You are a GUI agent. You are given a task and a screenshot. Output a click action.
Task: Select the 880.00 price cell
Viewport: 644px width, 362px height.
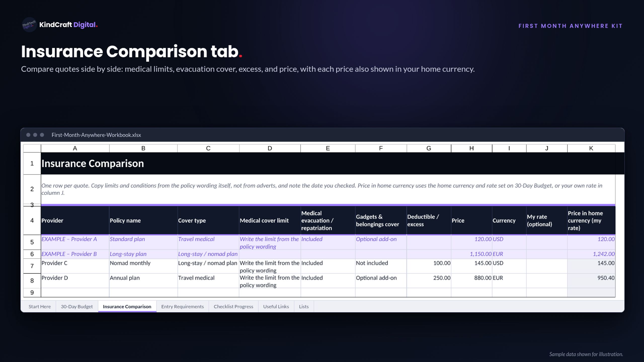tap(471, 281)
